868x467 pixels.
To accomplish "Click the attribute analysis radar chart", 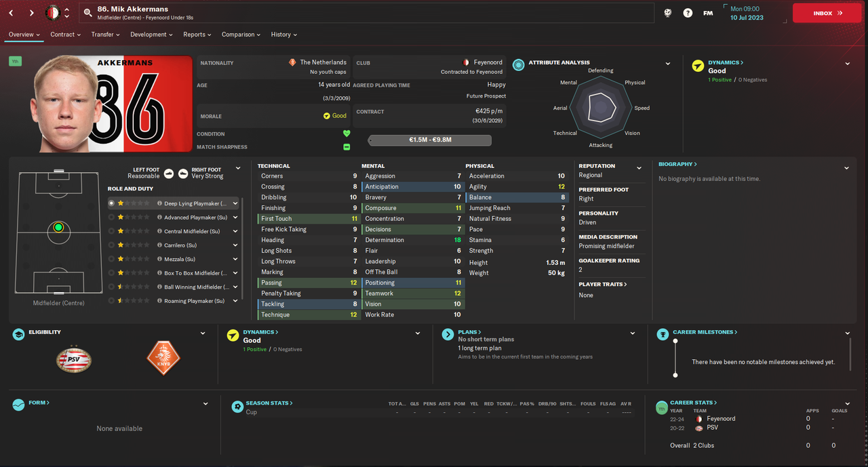I will [601, 106].
